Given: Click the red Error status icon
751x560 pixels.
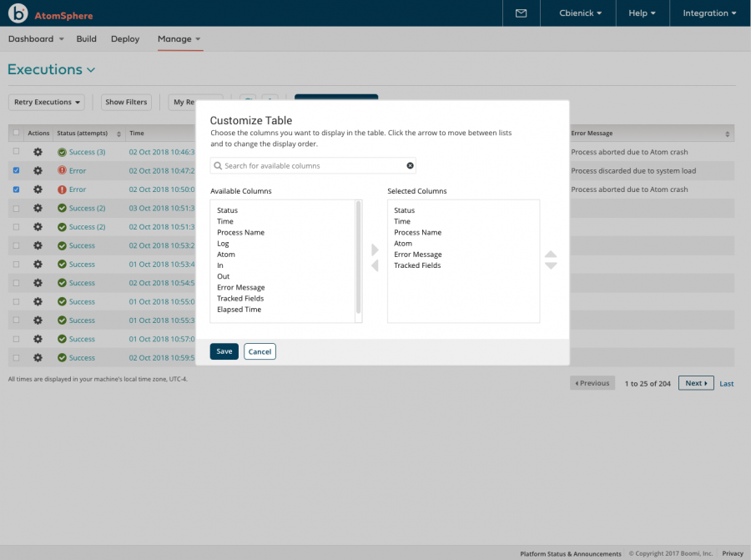Looking at the screenshot, I should point(62,170).
